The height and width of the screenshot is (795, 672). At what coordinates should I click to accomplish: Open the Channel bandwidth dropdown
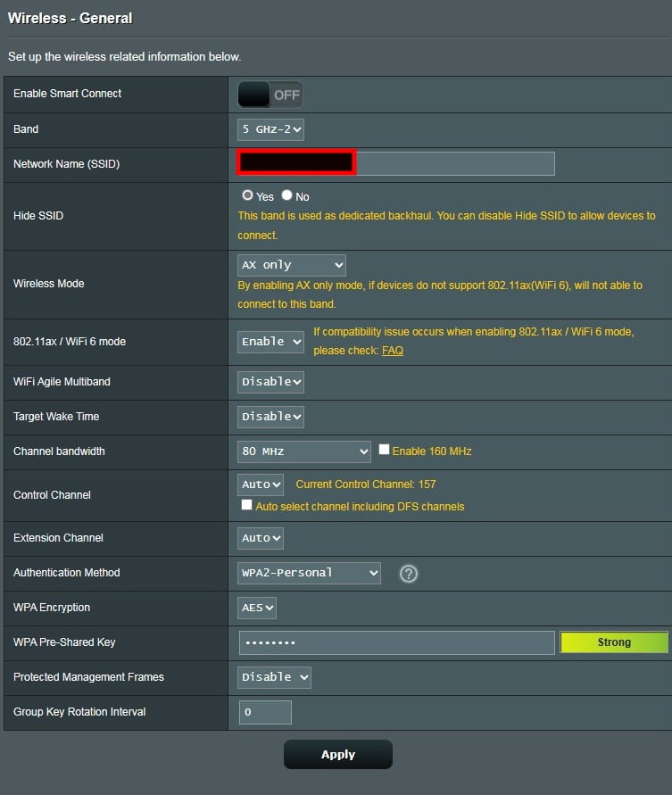point(304,451)
